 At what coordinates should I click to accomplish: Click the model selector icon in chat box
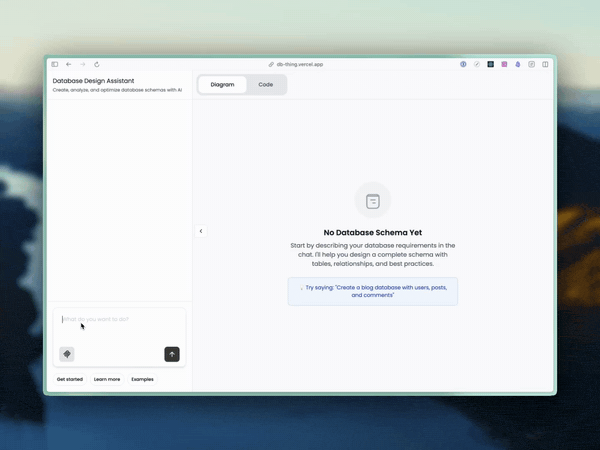click(67, 354)
